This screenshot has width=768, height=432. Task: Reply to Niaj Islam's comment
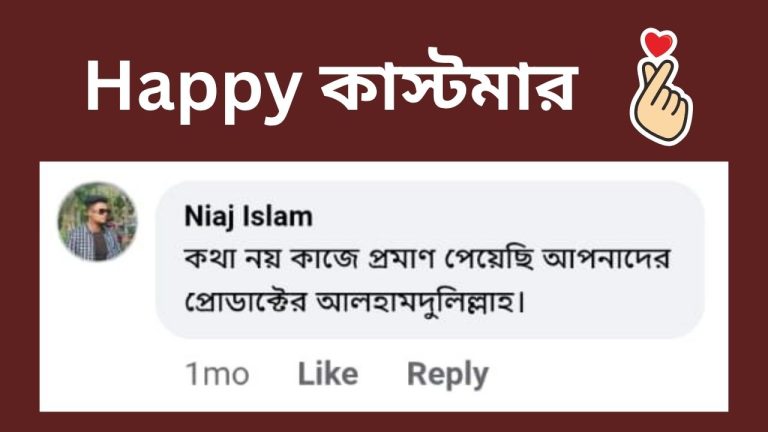[x=447, y=374]
